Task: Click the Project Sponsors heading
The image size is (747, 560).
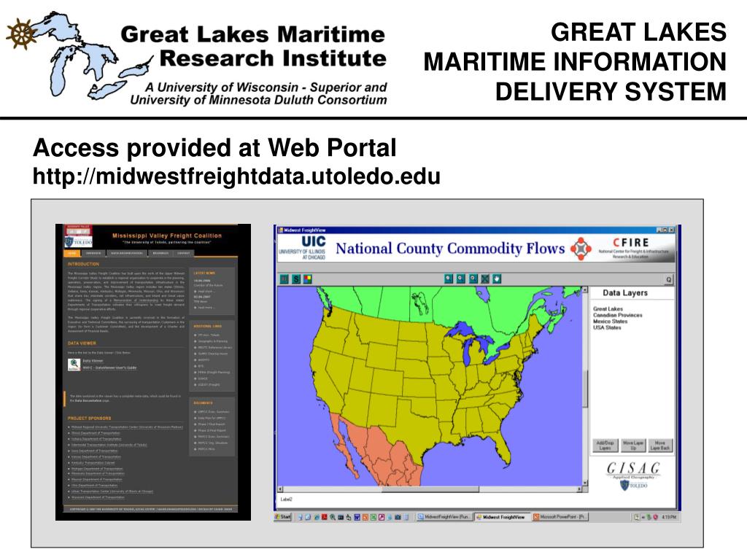Action: tap(89, 418)
